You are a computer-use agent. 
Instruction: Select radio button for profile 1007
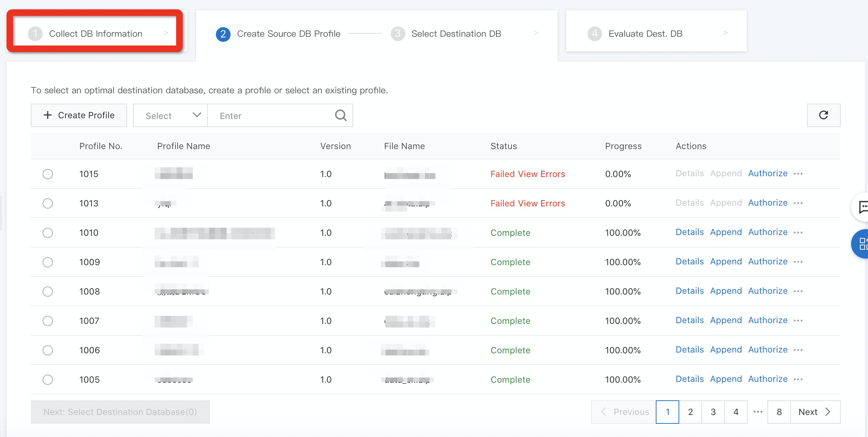coord(48,321)
